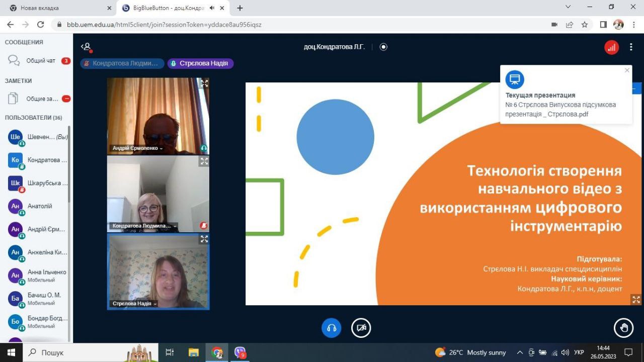Bookmark this page with the star icon
The image size is (644, 362).
pos(585,24)
